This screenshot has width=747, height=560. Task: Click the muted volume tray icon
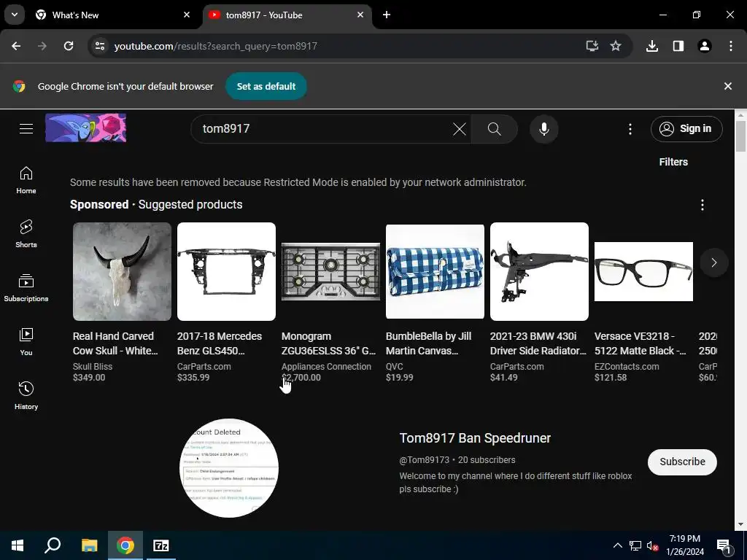pos(652,545)
